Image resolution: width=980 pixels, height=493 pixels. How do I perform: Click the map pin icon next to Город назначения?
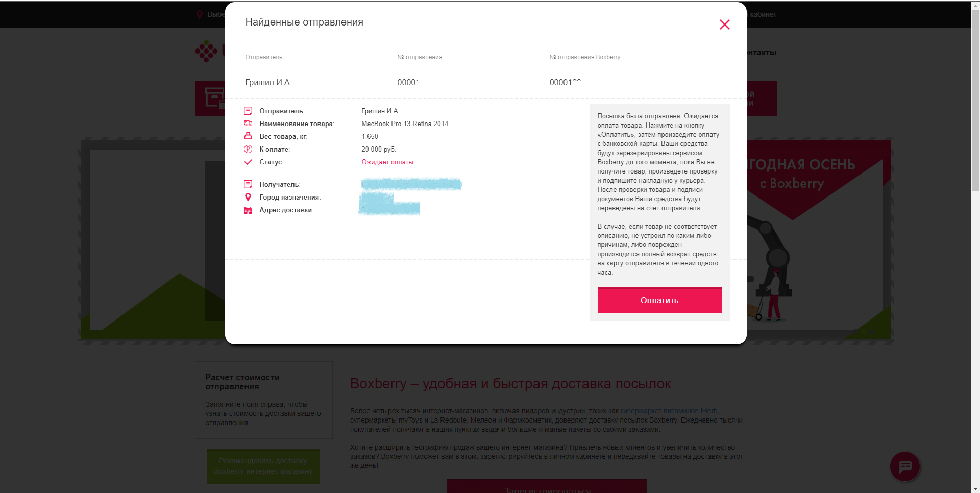point(248,197)
